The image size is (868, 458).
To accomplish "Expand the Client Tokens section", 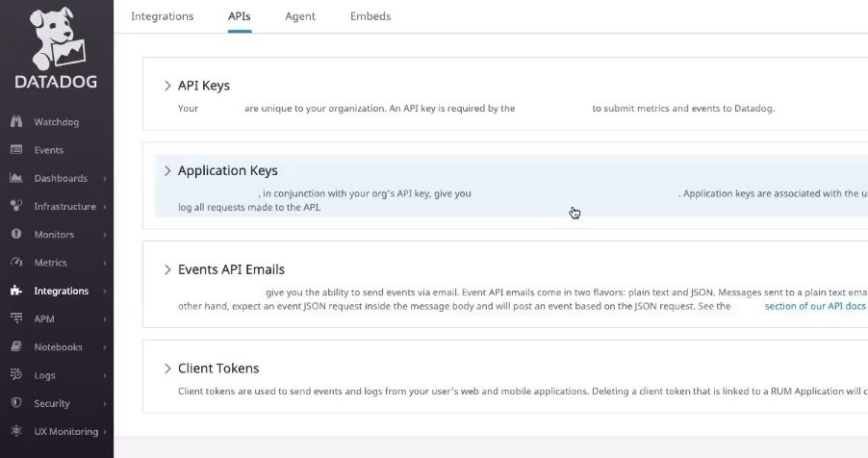I will click(x=167, y=369).
